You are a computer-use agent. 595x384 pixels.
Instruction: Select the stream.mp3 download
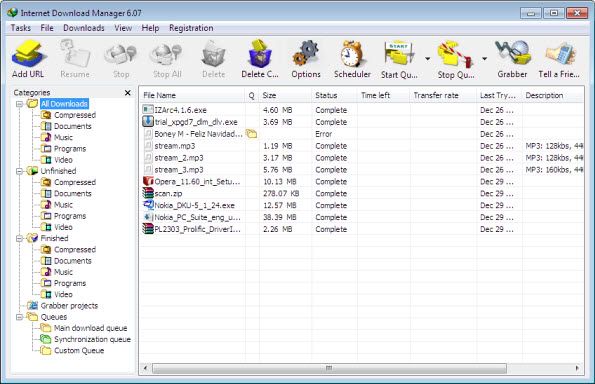point(362,146)
